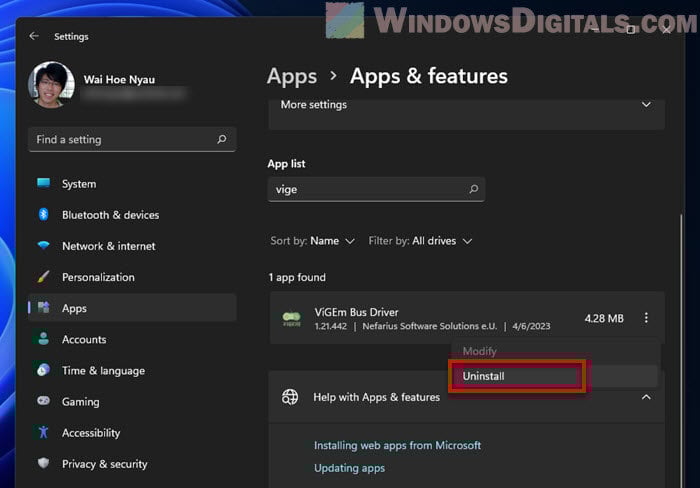
Task: Open Network & internet category
Action: point(132,246)
